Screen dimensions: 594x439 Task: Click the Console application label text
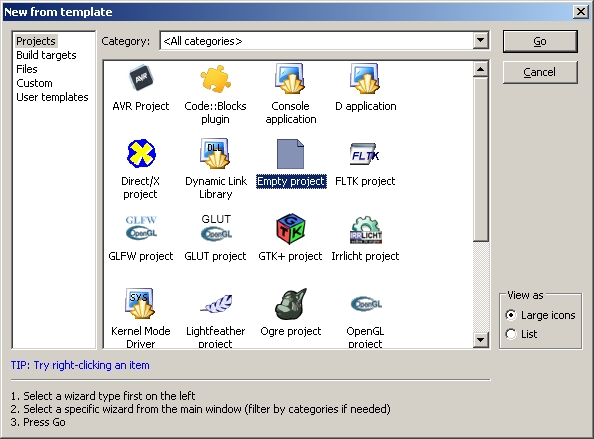point(291,112)
